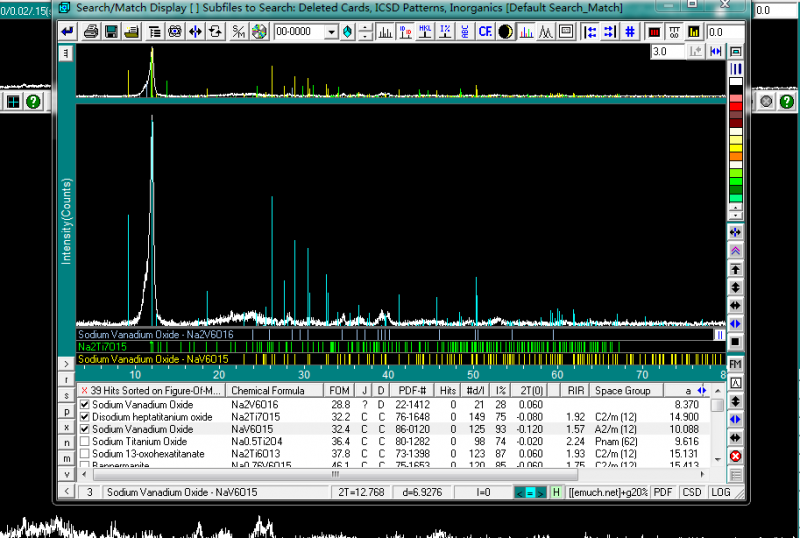Uncheck Disodium heptatitanium oxide phase
Viewport: 800px width, 538px height.
pyautogui.click(x=85, y=417)
